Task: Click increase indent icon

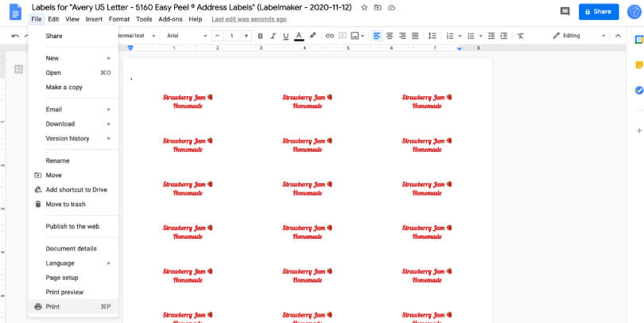Action: 503,36
